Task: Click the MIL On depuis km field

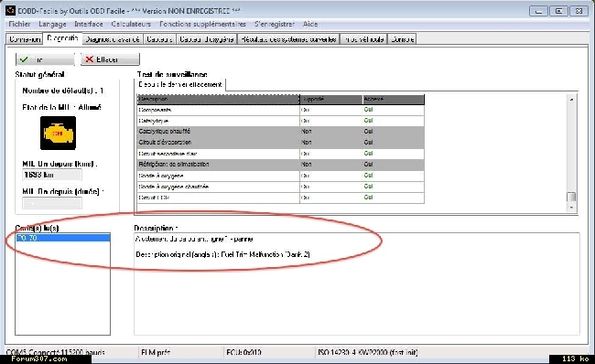Action: click(x=52, y=175)
